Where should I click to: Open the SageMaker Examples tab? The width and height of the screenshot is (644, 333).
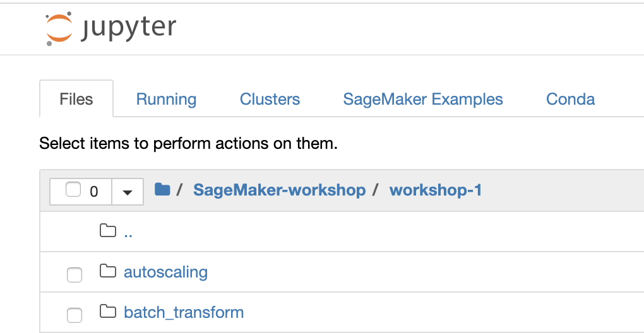423,99
